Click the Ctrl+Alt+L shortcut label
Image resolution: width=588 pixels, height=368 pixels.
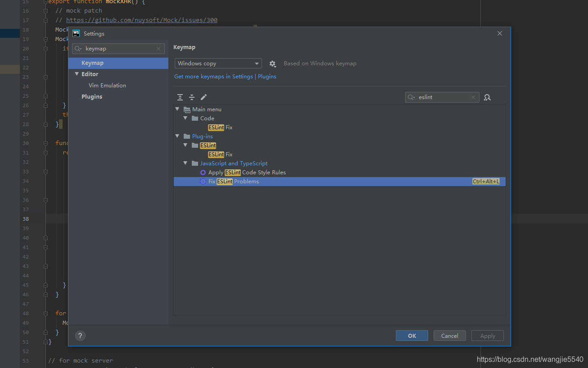tap(486, 182)
